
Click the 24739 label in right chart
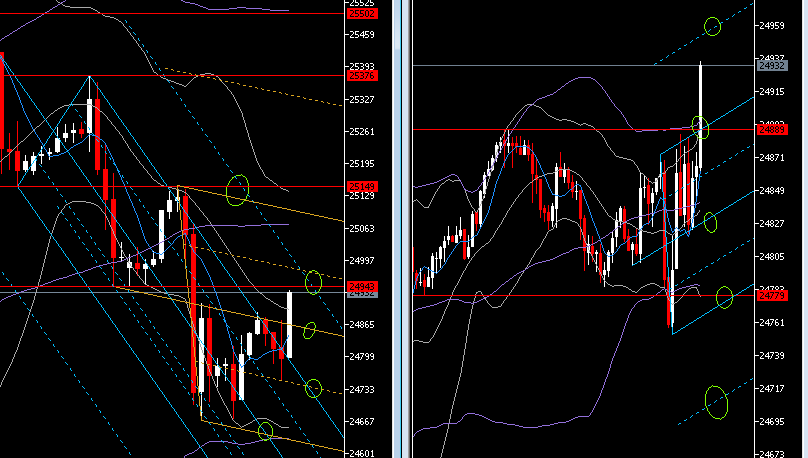point(772,356)
